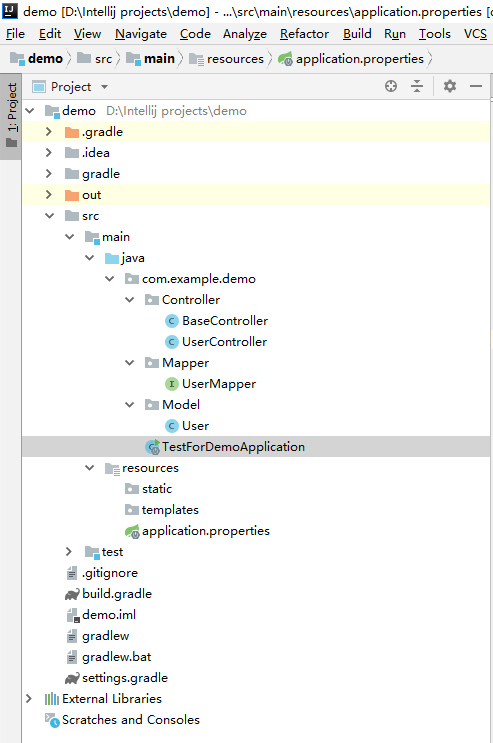Select the static folder
493x743 pixels.
click(157, 489)
